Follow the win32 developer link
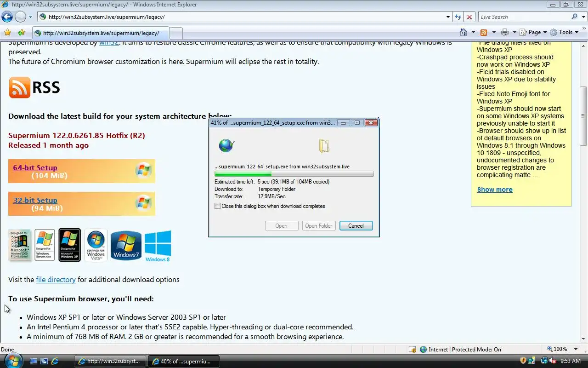The width and height of the screenshot is (588, 368). point(109,43)
